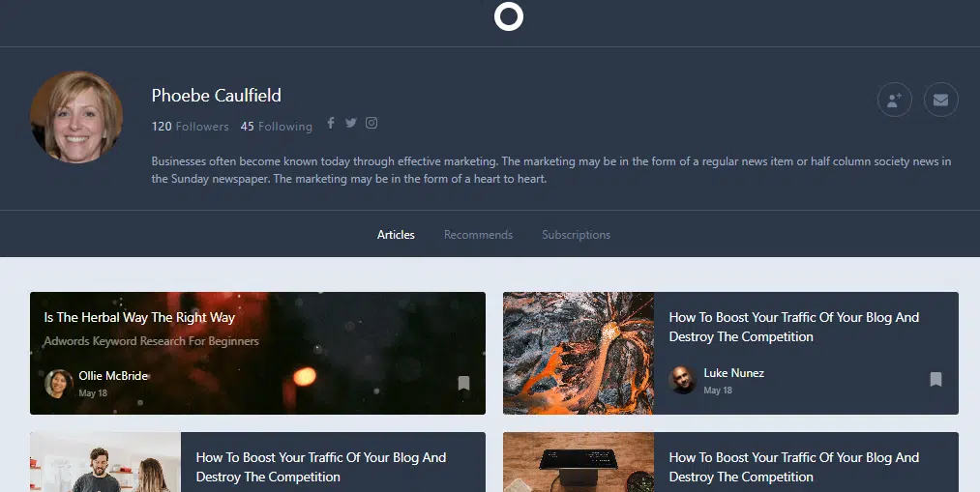Open the Subscriptions tab
This screenshot has height=492, width=980.
coord(576,235)
